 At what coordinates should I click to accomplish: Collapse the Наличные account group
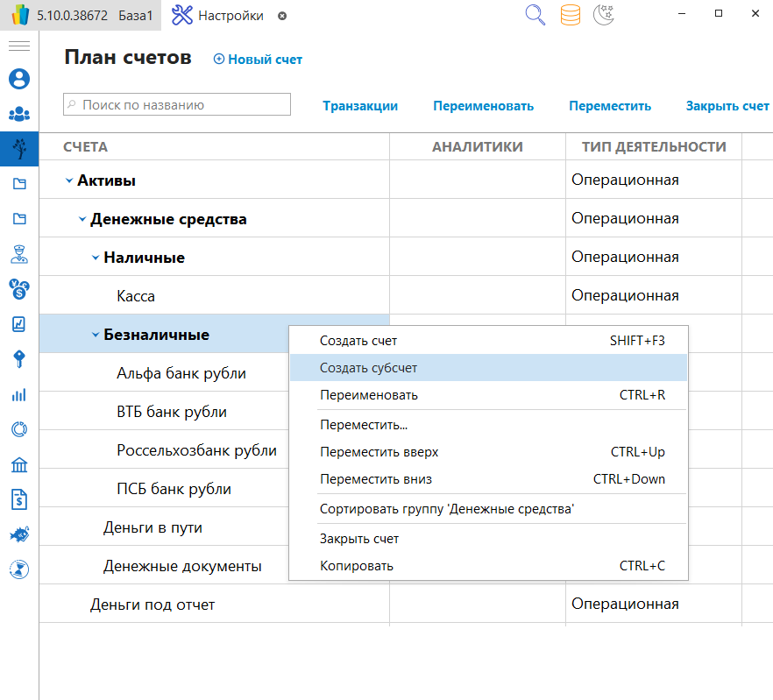click(96, 258)
